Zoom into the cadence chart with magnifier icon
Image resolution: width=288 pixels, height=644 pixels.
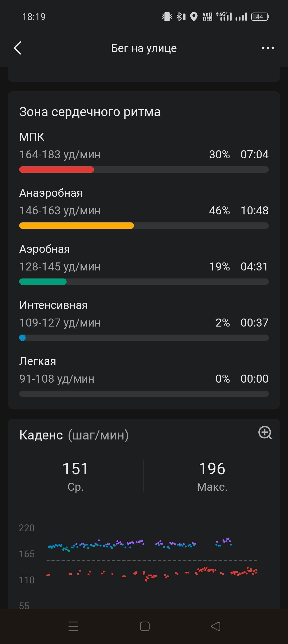click(265, 433)
